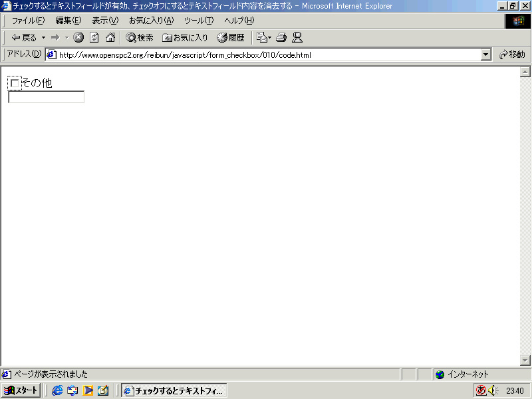Viewport: 532px width, 399px height.
Task: Click the text field under その他
Action: coord(46,96)
